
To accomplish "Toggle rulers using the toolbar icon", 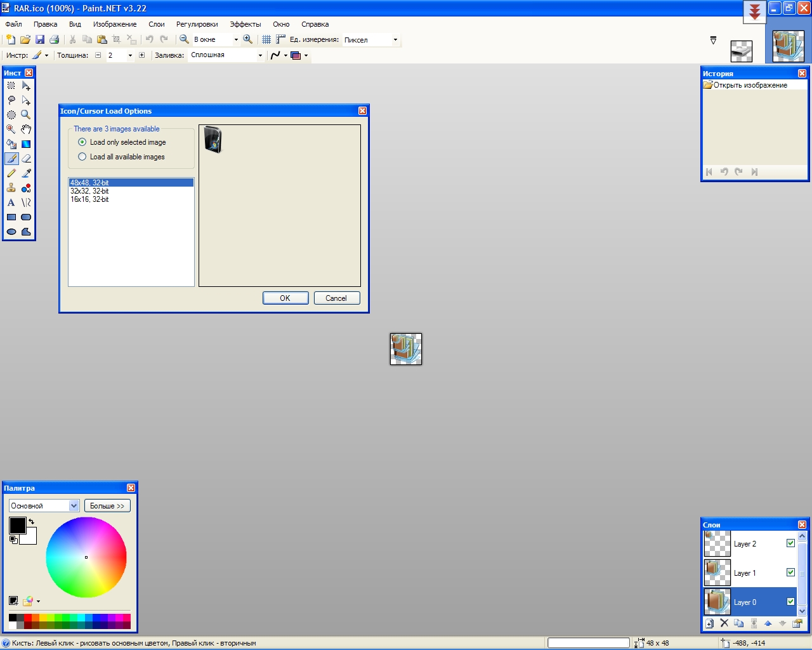I will click(x=281, y=39).
